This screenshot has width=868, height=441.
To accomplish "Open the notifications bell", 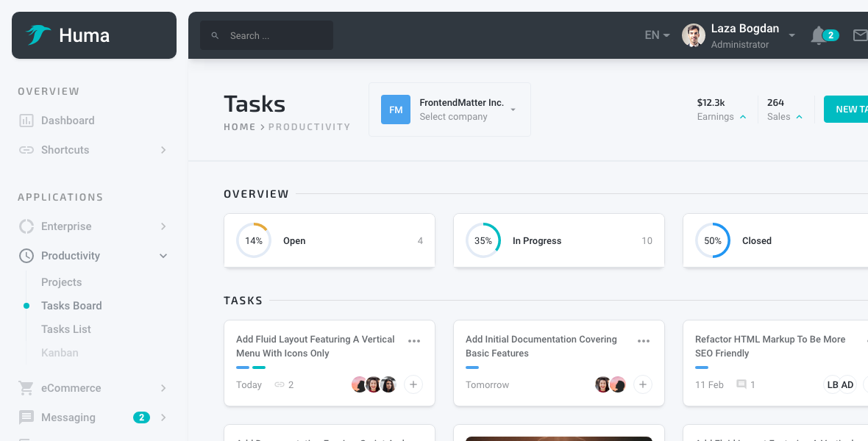I will click(818, 35).
